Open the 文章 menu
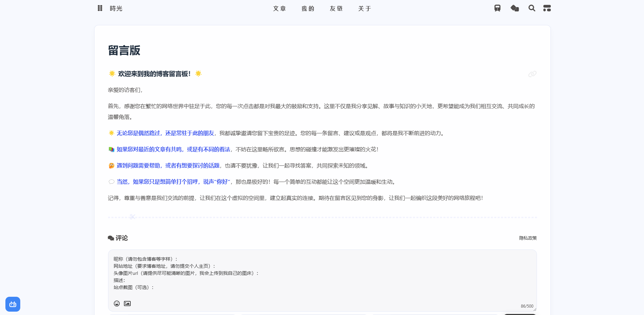 coord(280,8)
